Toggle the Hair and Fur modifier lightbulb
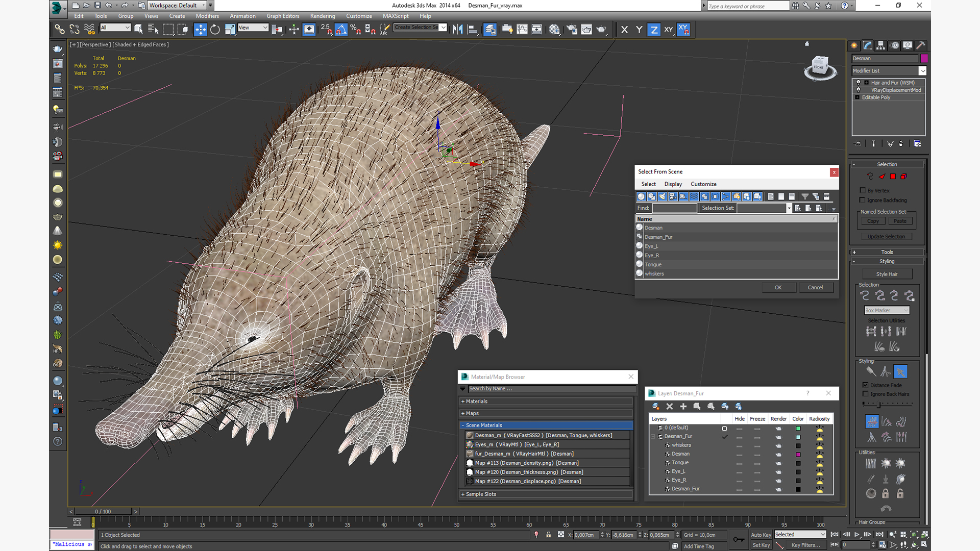This screenshot has width=980, height=551. (x=859, y=82)
